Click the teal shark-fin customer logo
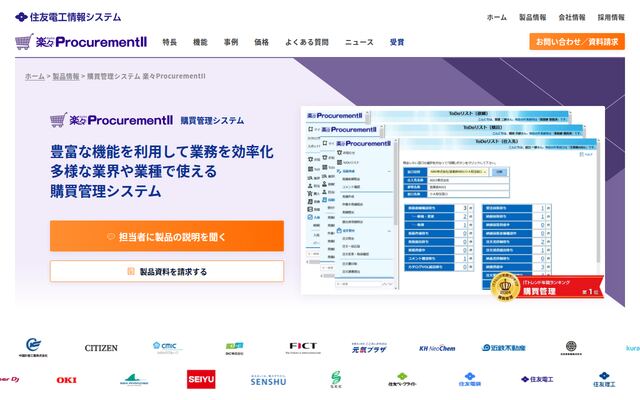Image resolution: width=640 pixels, height=400 pixels. (x=134, y=380)
